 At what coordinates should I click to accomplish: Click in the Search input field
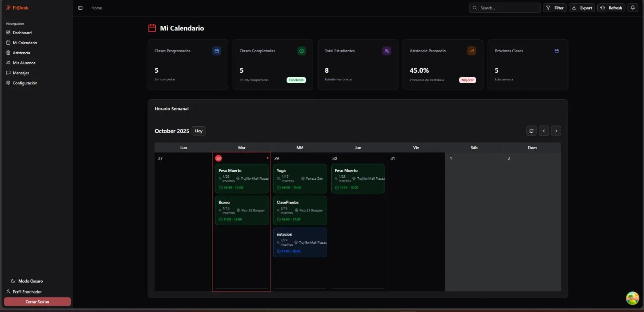click(508, 8)
